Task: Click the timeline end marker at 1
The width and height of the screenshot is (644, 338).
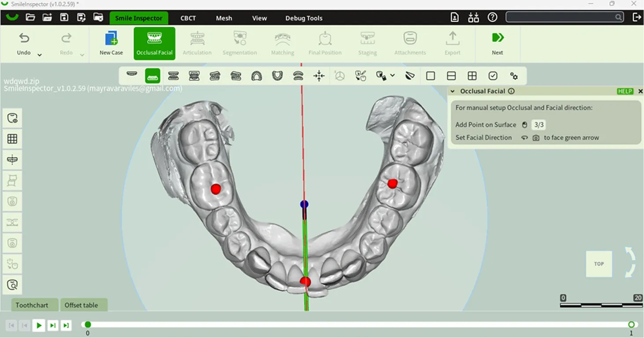Action: (631, 325)
